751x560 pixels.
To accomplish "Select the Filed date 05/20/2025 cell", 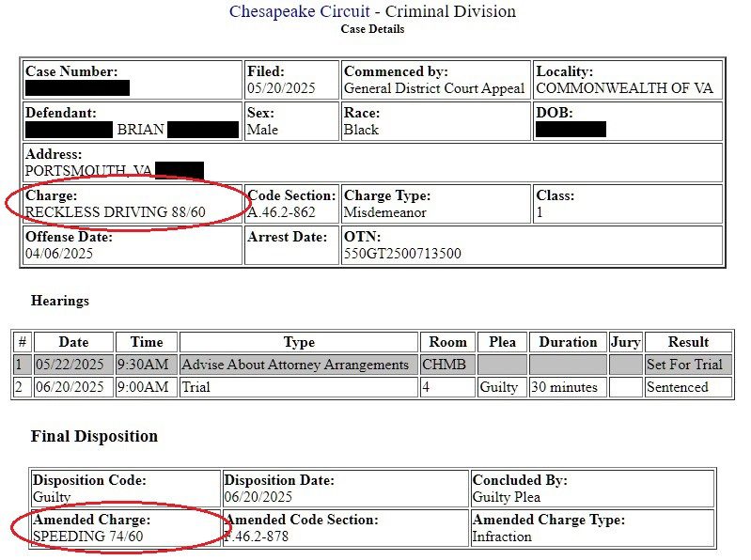I will pos(291,80).
